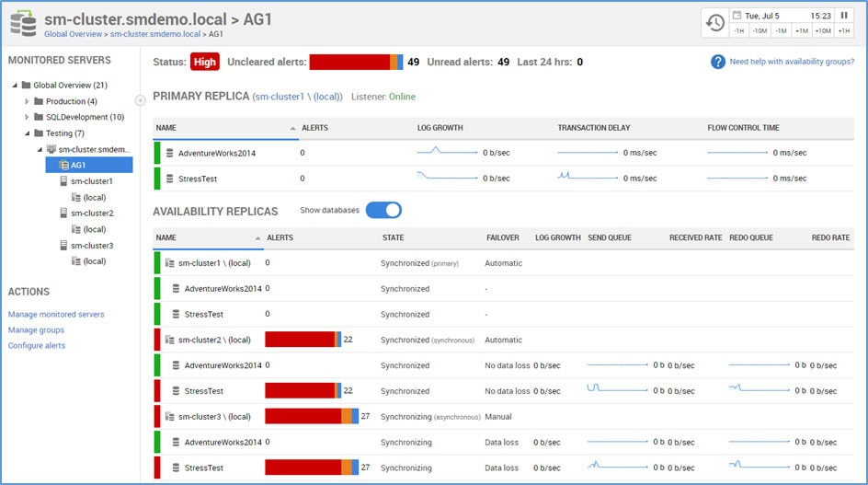The width and height of the screenshot is (868, 485).
Task: Open sm-cluster.smdemo.local breadcrumb link
Action: 155,34
